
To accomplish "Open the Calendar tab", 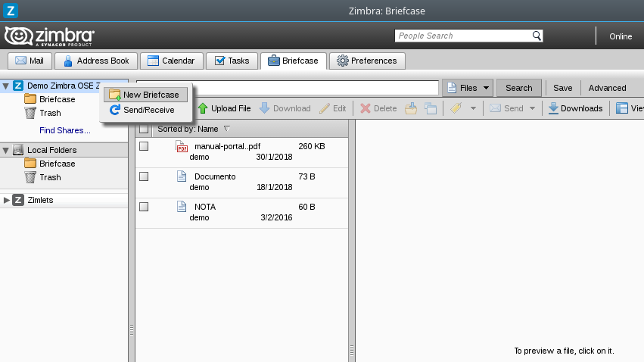I will (172, 61).
